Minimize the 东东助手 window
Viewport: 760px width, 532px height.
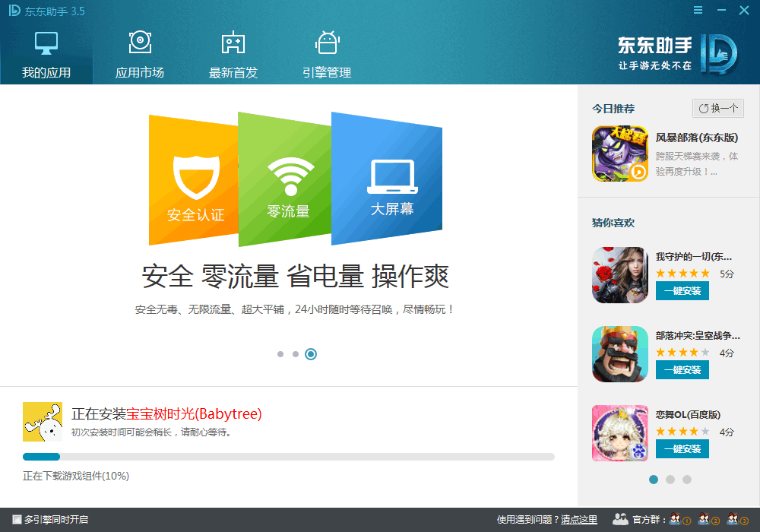pyautogui.click(x=721, y=10)
